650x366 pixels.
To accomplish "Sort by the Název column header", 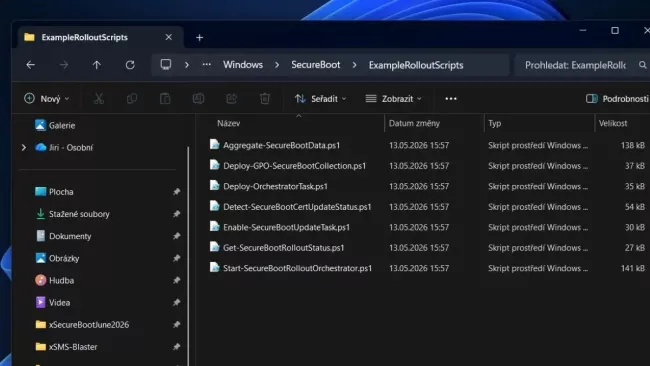I will click(228, 123).
